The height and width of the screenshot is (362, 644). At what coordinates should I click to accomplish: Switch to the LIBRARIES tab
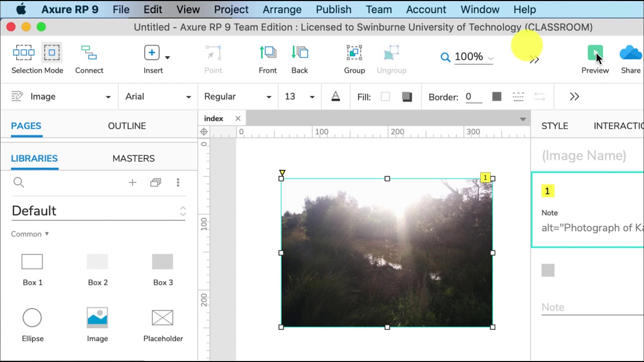click(x=34, y=158)
